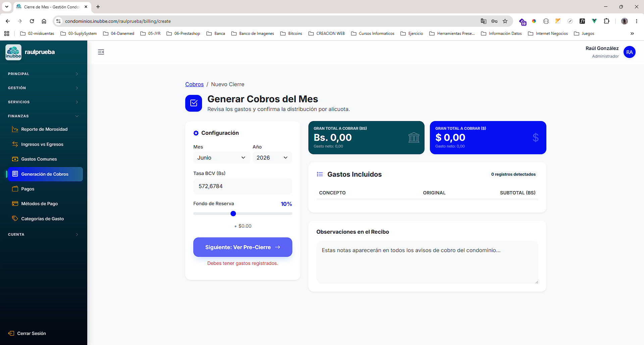Click the Observaciones en el Recibo textarea

pos(427,262)
